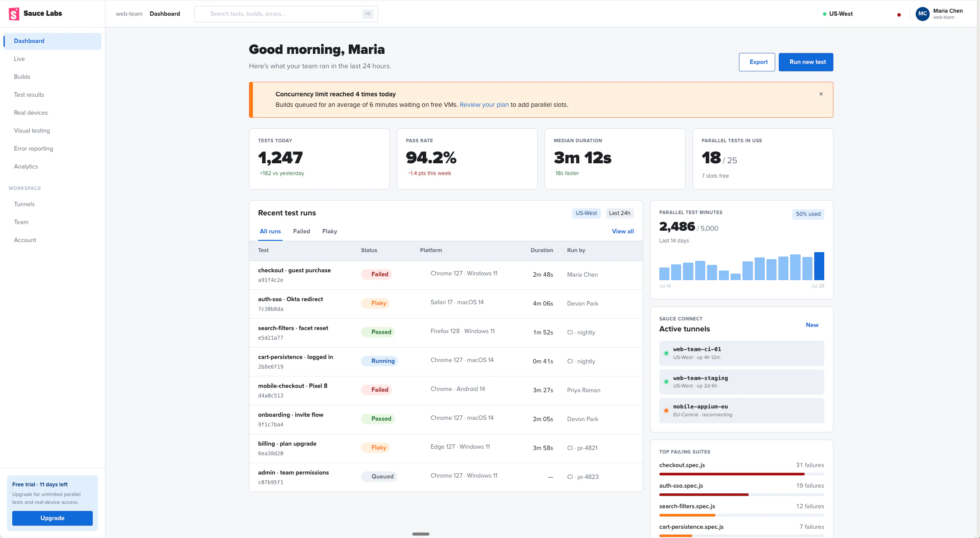Click the MC user avatar
The height and width of the screenshot is (538, 980).
click(x=923, y=14)
